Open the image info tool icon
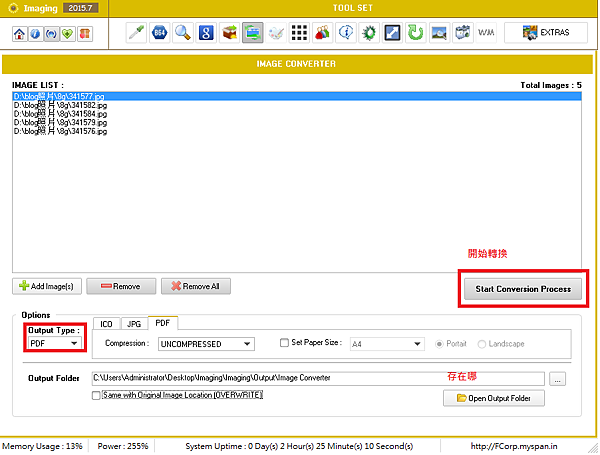Screen dimensions: 600x455 click(346, 33)
